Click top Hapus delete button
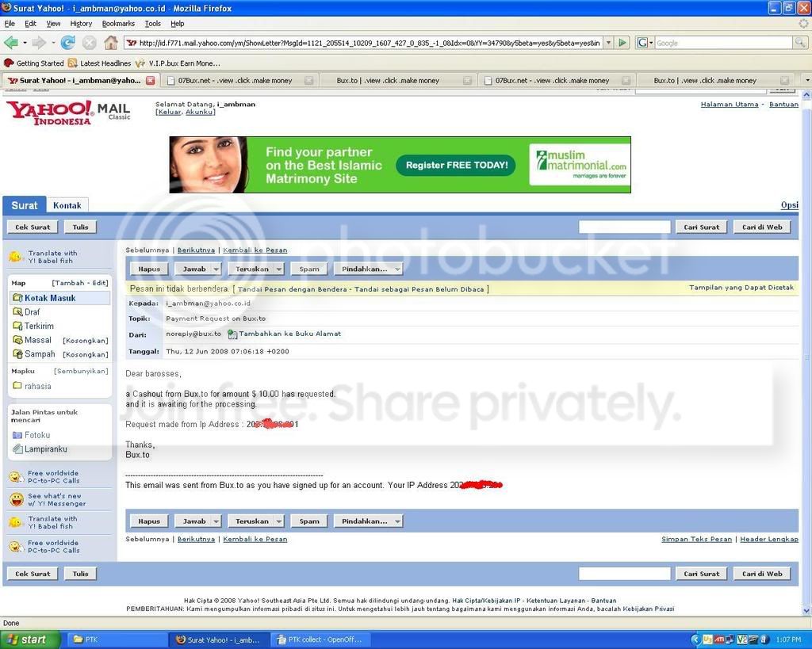 pyautogui.click(x=149, y=269)
